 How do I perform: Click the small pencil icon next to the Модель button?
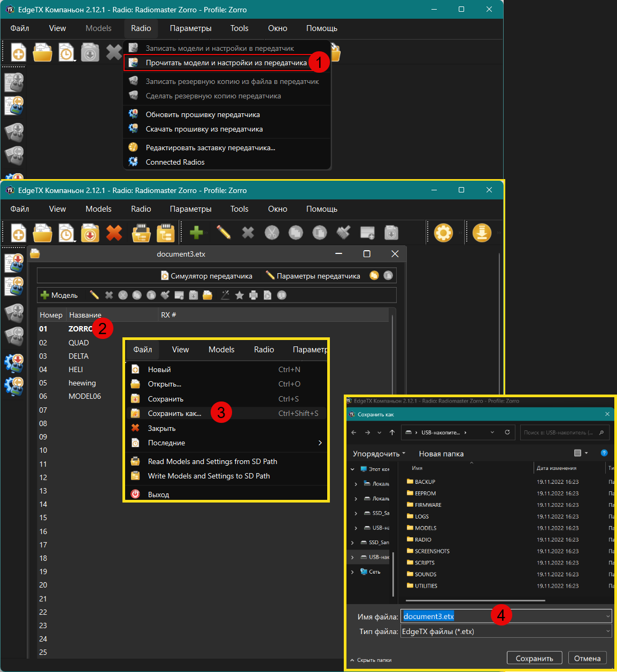click(94, 295)
